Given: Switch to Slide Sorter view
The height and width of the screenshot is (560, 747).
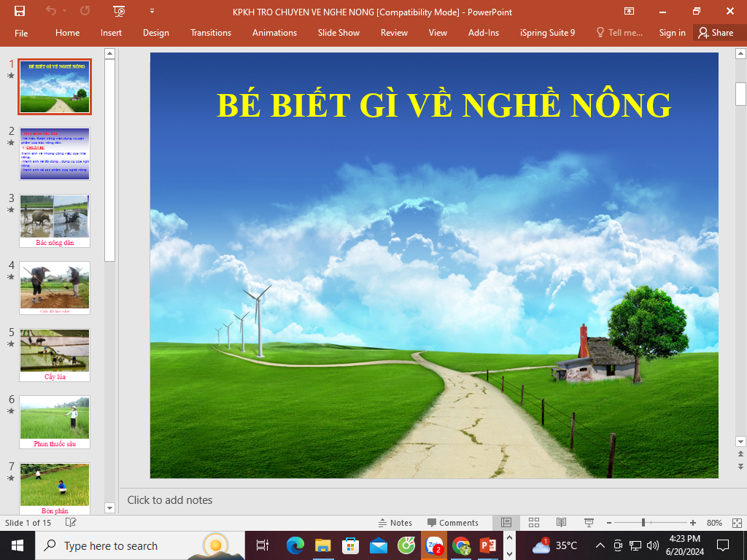Looking at the screenshot, I should pyautogui.click(x=533, y=523).
